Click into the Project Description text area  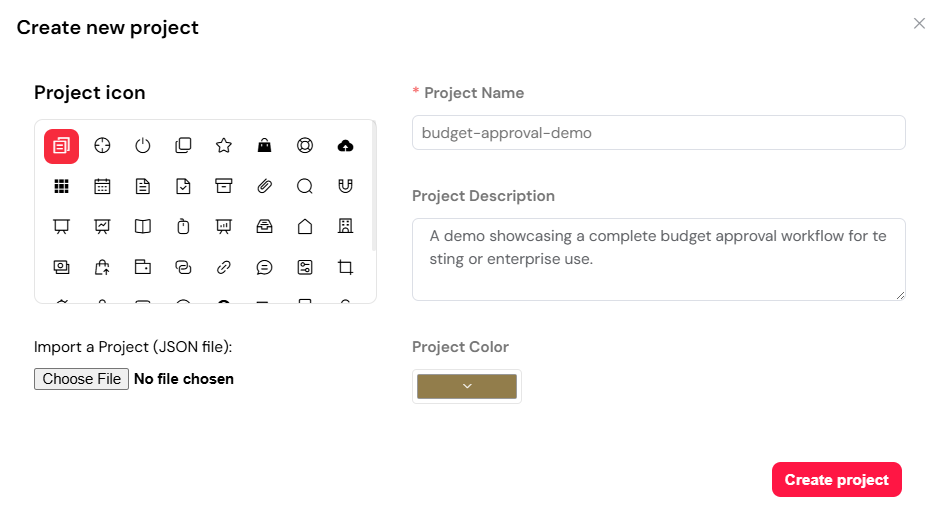658,259
